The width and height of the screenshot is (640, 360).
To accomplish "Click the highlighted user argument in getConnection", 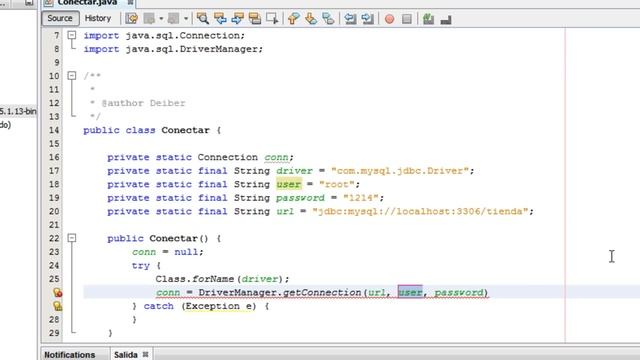I will click(x=410, y=292).
